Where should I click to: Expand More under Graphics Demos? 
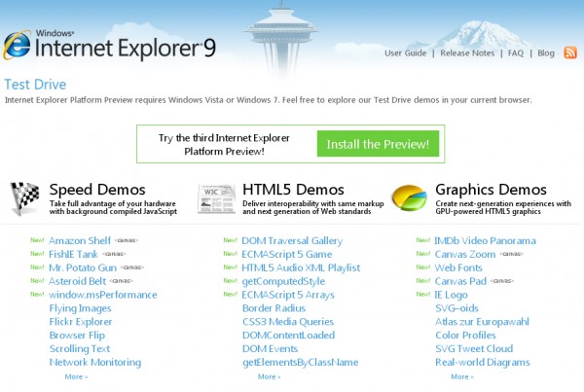pos(462,376)
